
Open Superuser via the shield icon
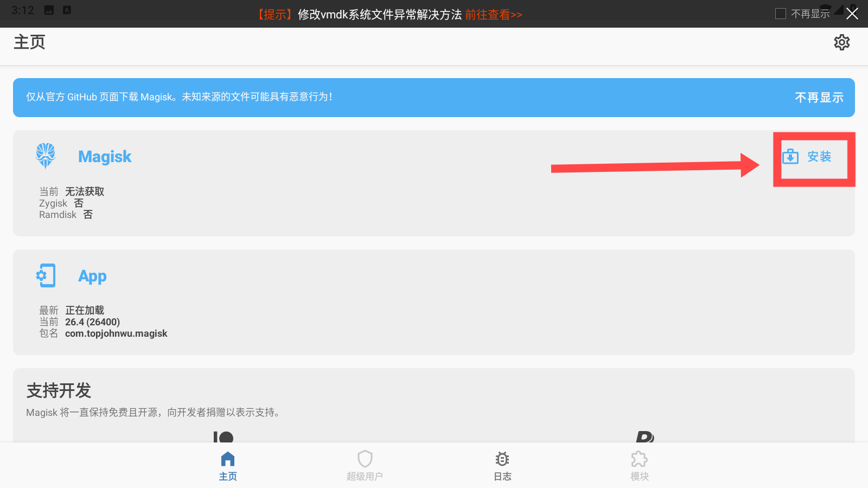point(365,459)
